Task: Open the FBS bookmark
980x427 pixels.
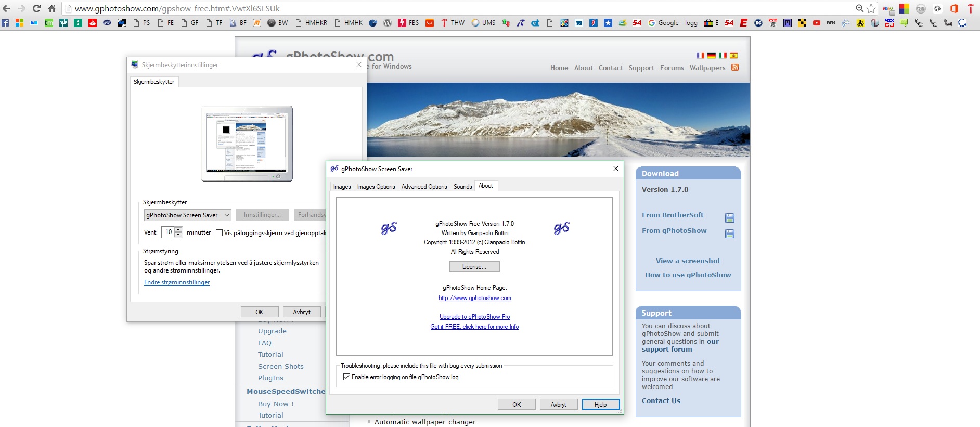Action: tap(408, 23)
